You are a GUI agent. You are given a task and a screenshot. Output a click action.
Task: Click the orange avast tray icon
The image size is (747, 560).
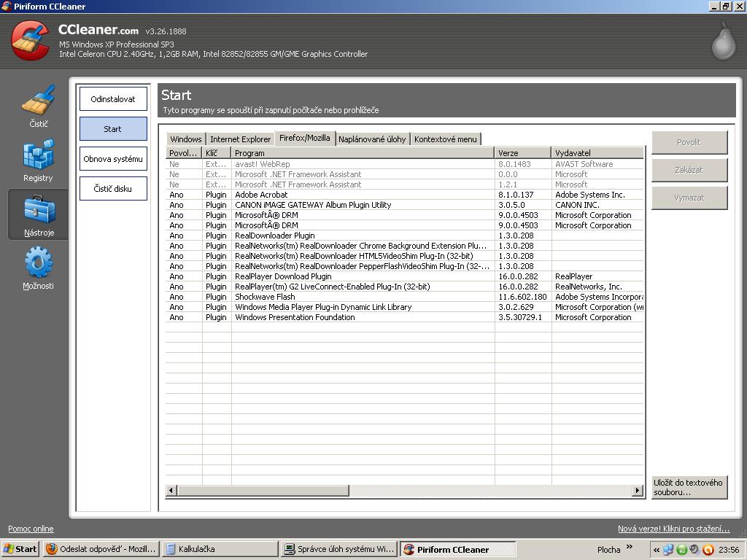708,550
